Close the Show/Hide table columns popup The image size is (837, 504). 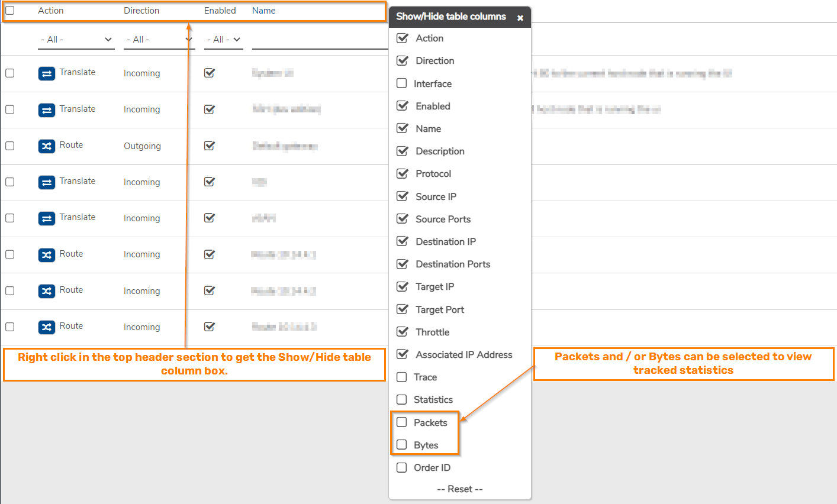pos(520,18)
